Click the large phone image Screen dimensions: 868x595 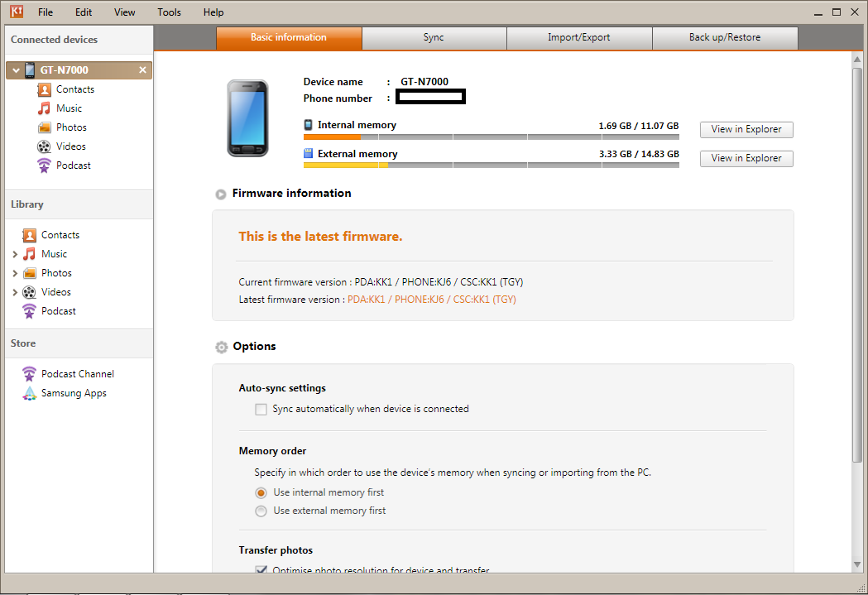(247, 118)
